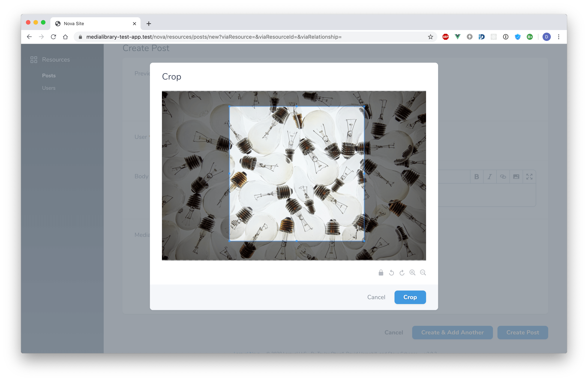Reload the current page

pos(53,37)
